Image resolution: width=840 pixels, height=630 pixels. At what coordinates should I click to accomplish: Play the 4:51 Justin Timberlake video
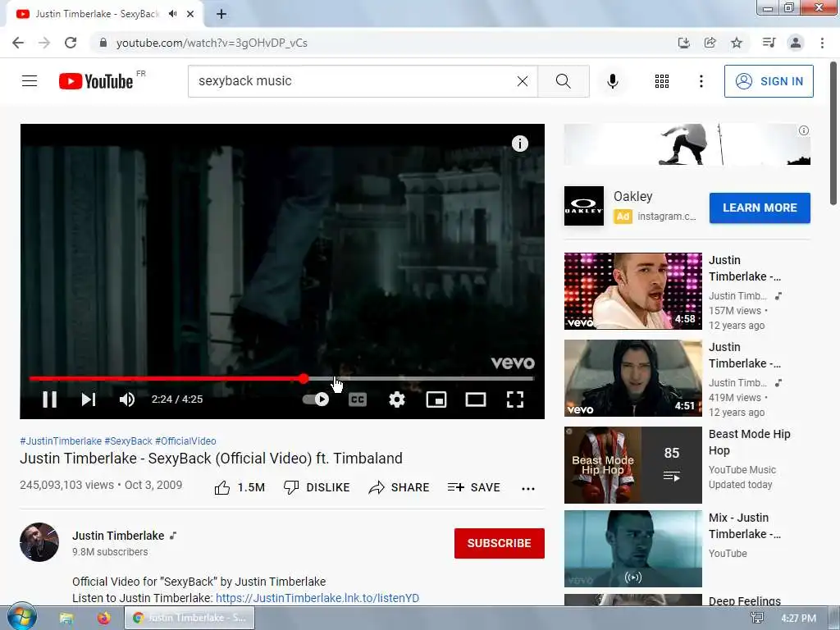(x=632, y=377)
